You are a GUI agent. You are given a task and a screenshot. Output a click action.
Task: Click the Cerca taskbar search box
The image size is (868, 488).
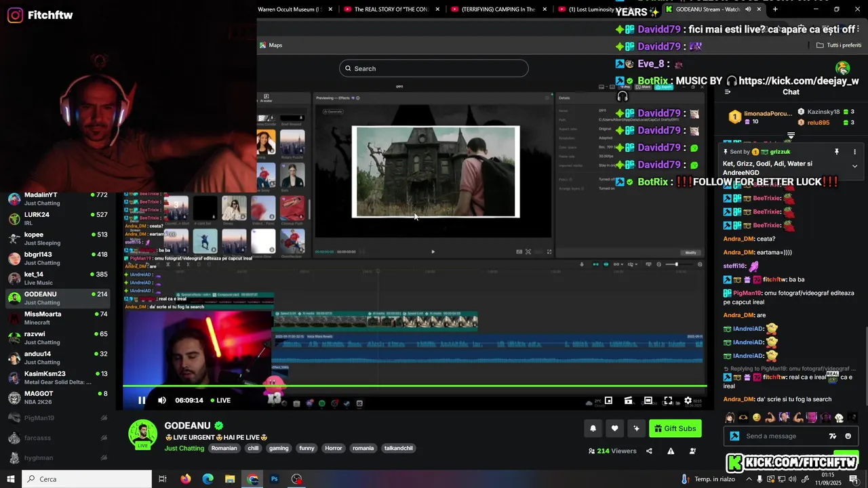point(87,479)
